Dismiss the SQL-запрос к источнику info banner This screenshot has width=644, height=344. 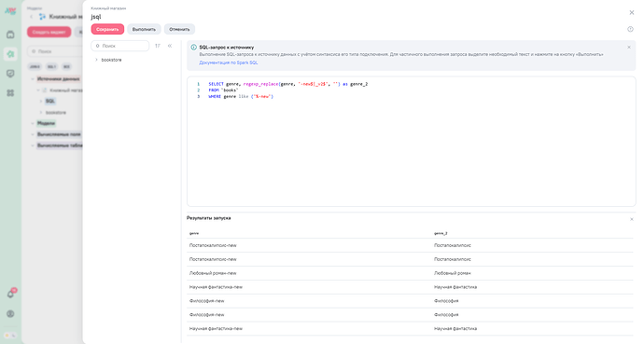tap(629, 48)
